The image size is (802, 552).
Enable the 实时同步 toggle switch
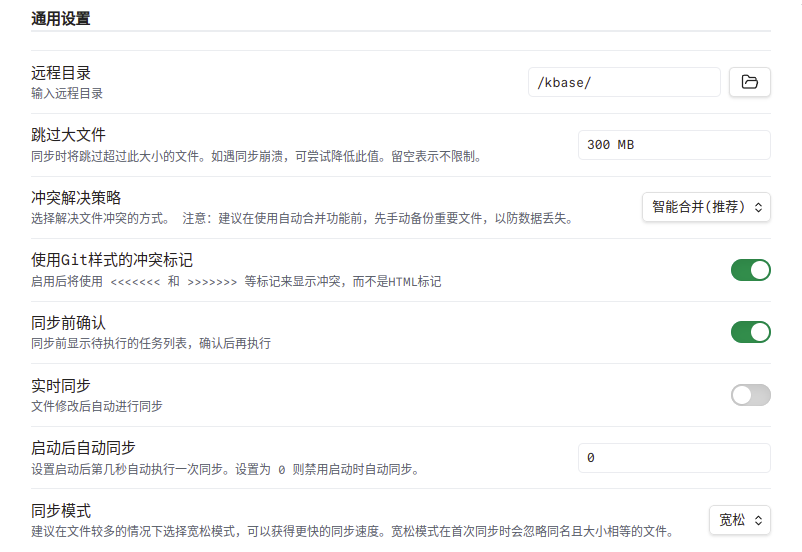750,395
